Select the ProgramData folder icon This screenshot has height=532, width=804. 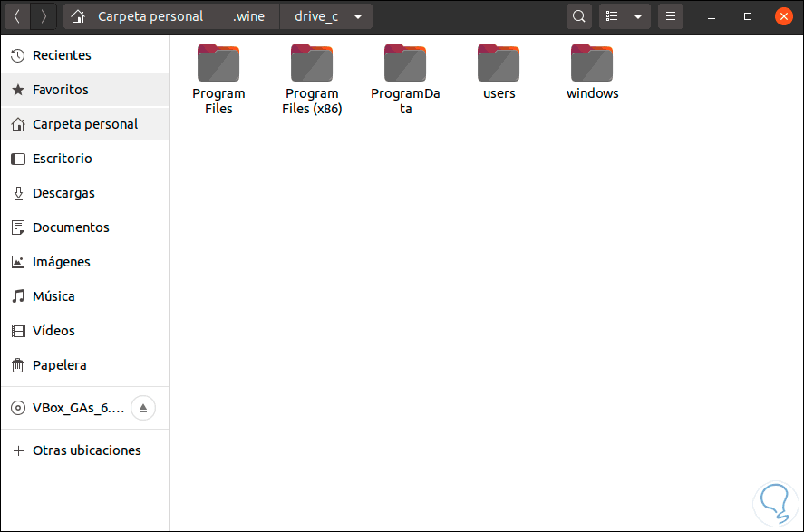[x=405, y=63]
